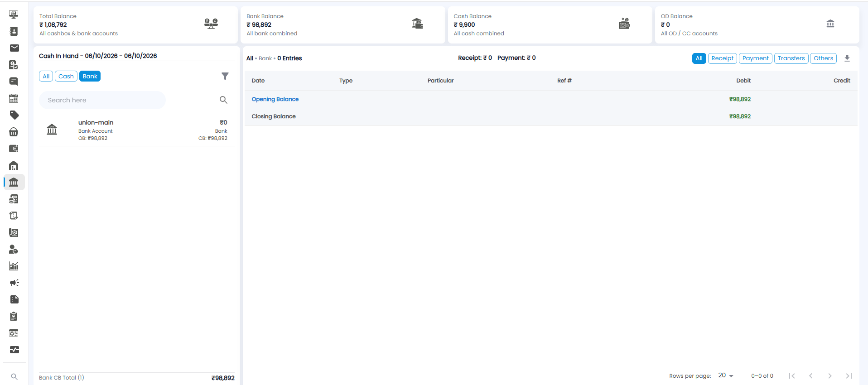
Task: Open the mail envelope icon in sidebar
Action: coord(14,48)
